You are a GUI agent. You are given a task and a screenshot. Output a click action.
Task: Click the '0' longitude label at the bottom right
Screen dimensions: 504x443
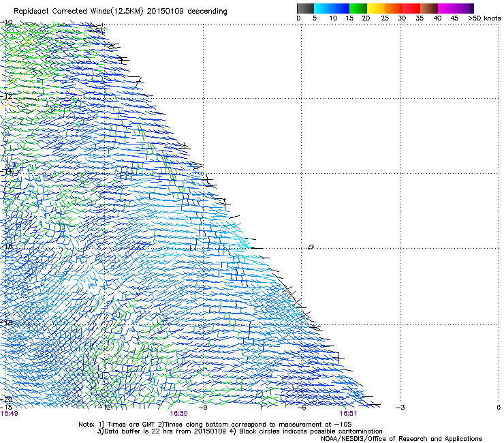click(499, 408)
